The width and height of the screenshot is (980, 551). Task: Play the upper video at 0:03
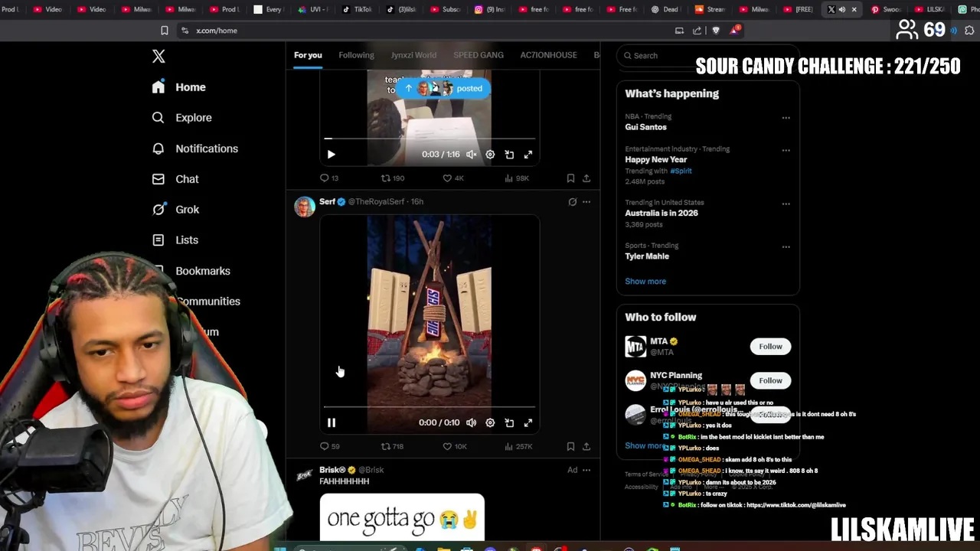click(x=331, y=155)
